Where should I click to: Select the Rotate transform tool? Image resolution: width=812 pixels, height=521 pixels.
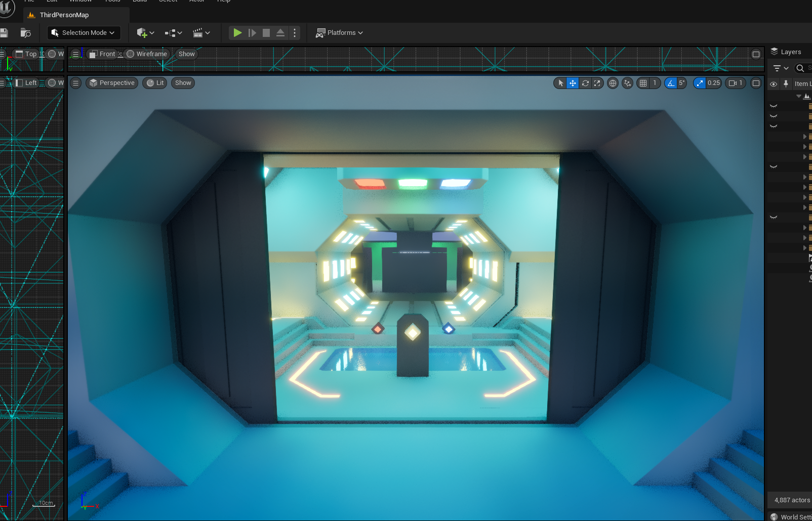coord(585,83)
